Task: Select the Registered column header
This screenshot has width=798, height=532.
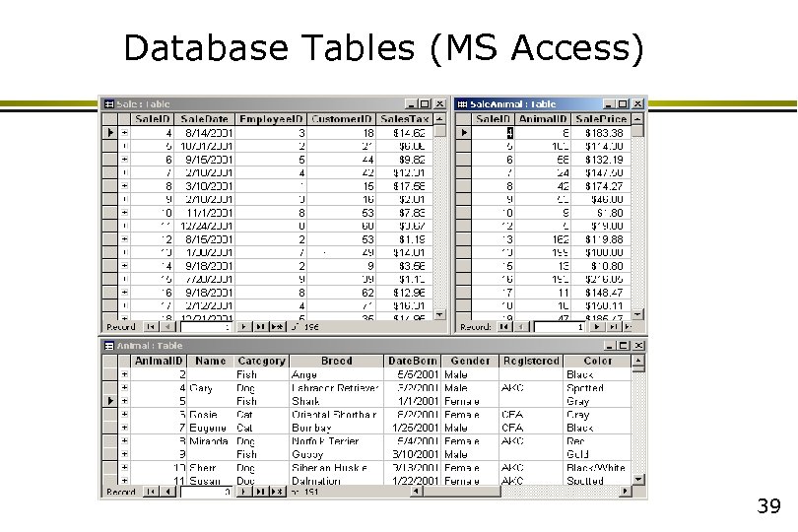Action: [531, 361]
